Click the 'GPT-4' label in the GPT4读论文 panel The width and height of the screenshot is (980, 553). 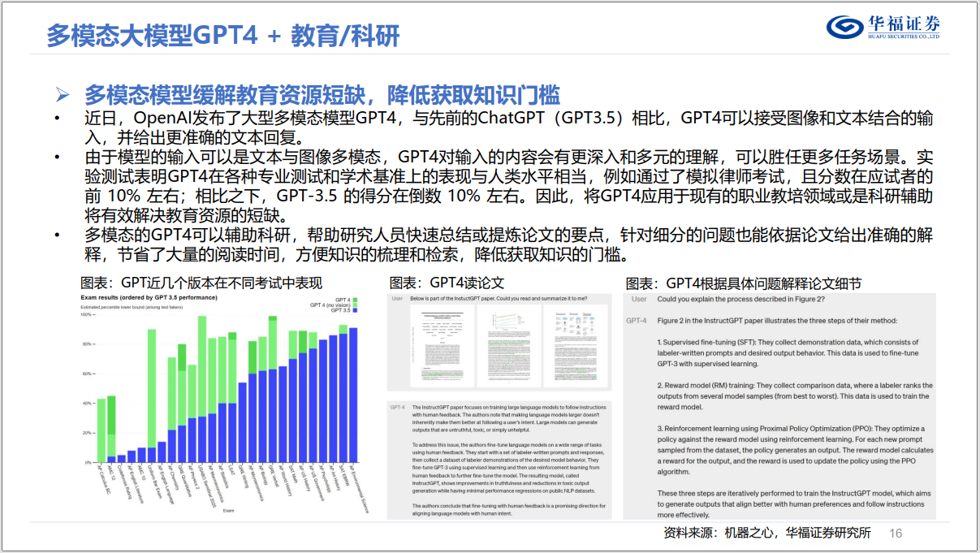398,406
